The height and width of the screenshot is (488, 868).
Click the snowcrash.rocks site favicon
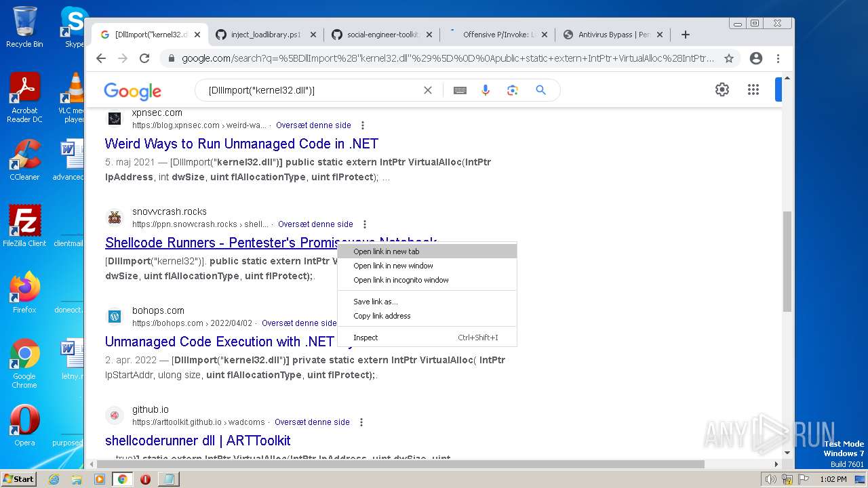coord(115,218)
